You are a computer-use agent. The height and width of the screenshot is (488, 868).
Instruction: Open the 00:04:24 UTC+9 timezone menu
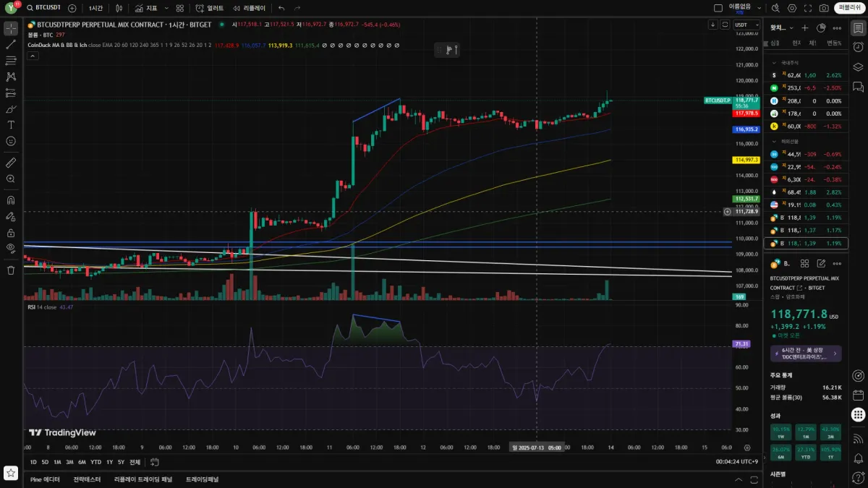click(x=736, y=462)
